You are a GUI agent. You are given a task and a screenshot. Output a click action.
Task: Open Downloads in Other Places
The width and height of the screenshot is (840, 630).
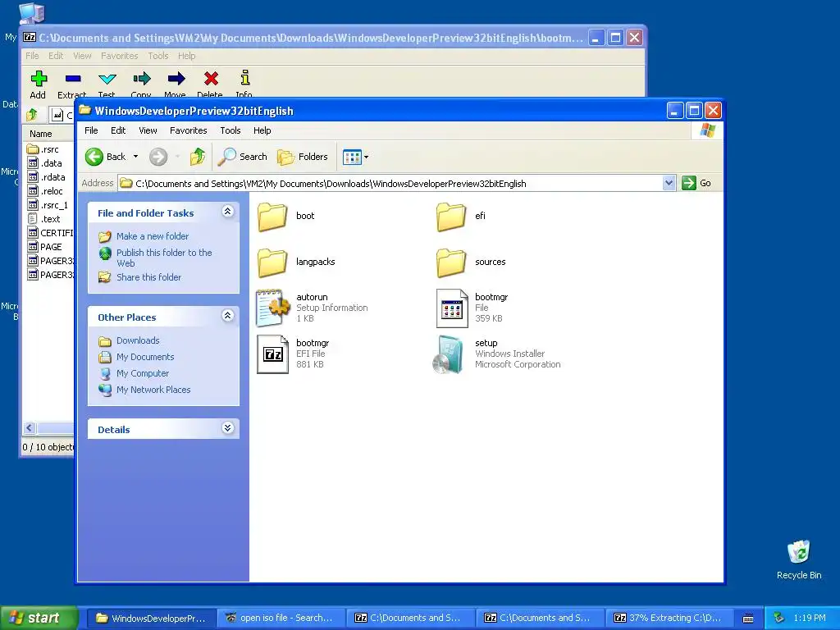click(x=138, y=340)
